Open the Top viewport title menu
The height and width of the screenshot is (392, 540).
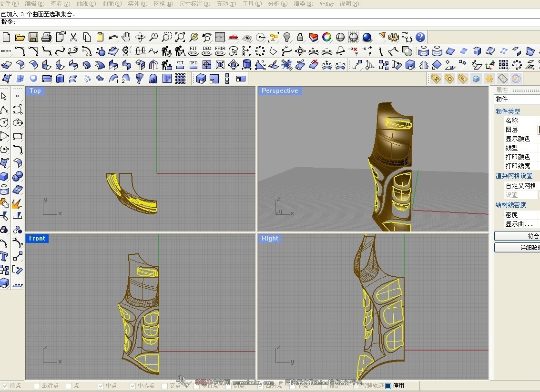pyautogui.click(x=35, y=91)
